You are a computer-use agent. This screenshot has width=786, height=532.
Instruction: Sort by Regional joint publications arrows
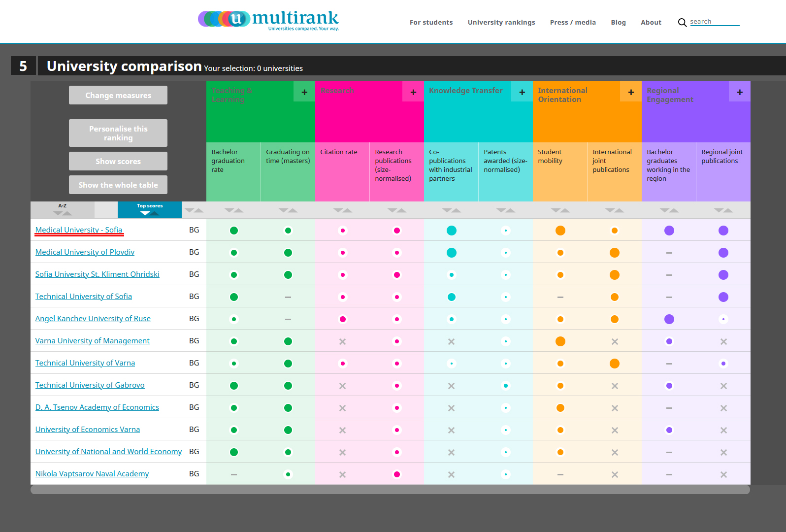(723, 210)
